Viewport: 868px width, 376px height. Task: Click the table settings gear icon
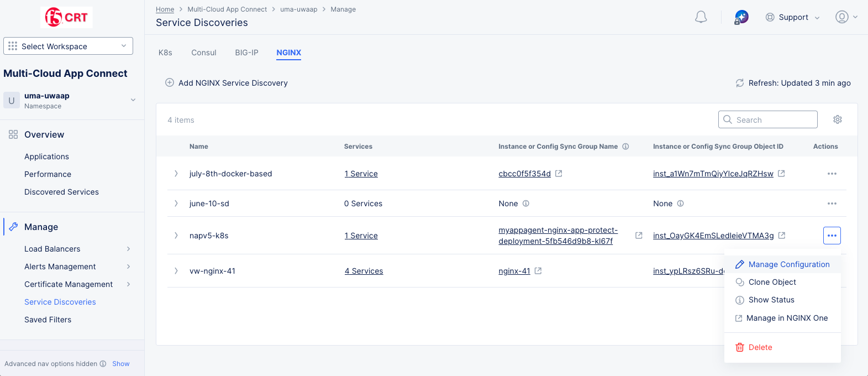838,119
